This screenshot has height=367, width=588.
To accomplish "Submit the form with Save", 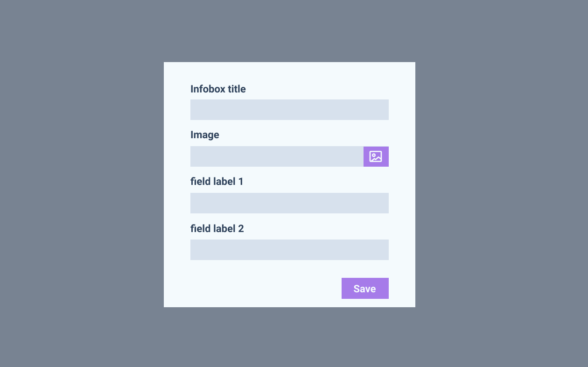I will pyautogui.click(x=365, y=289).
